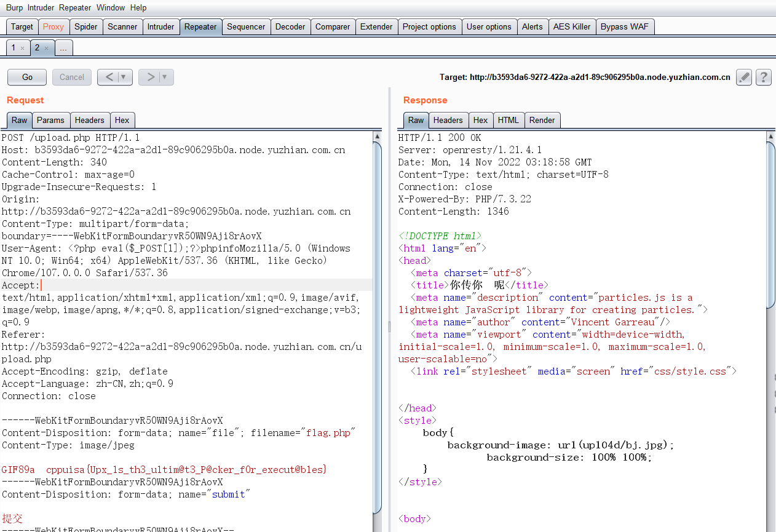This screenshot has width=776, height=532.
Task: Open the Burp menu
Action: click(x=14, y=7)
